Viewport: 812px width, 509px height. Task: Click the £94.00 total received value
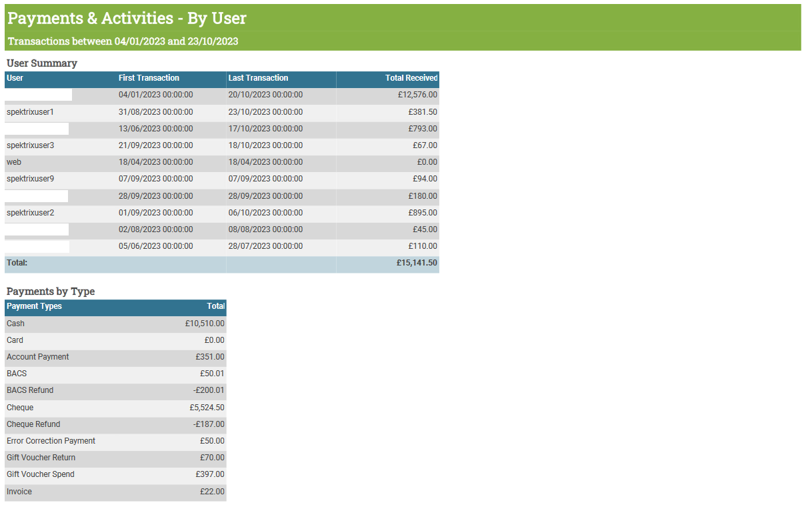(425, 179)
